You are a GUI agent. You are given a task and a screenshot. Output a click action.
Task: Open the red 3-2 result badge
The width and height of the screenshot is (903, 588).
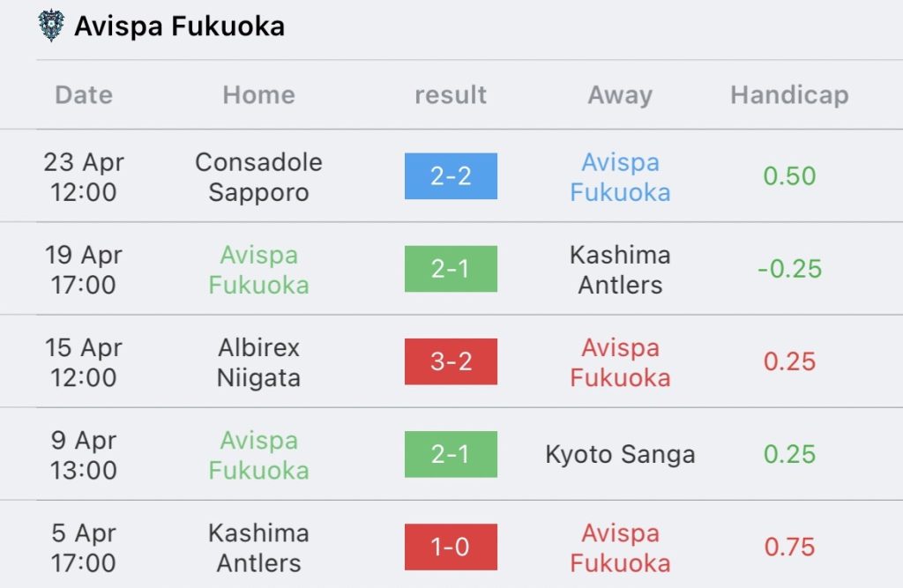click(451, 361)
